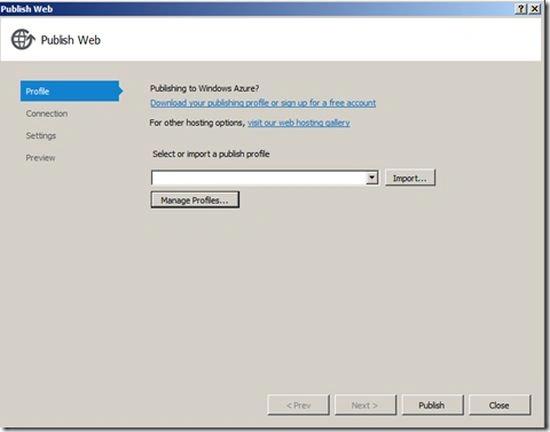
Task: Close the dialog with title bar X
Action: click(x=534, y=9)
